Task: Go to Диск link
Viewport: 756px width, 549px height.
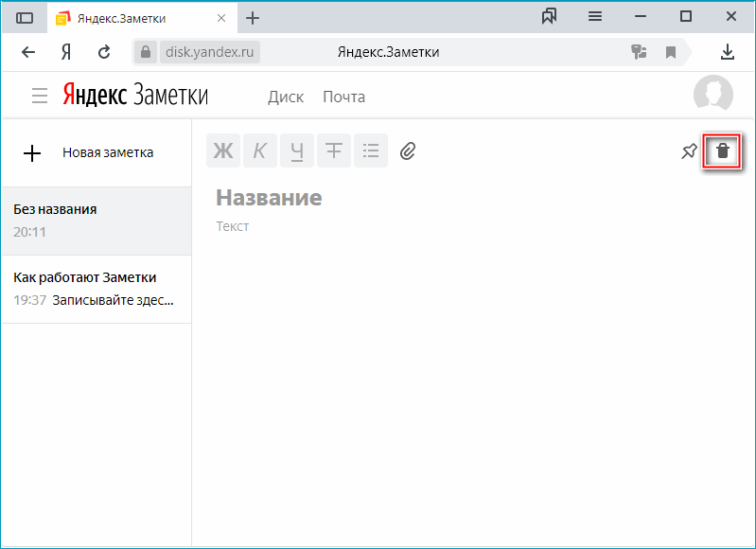Action: pyautogui.click(x=286, y=97)
